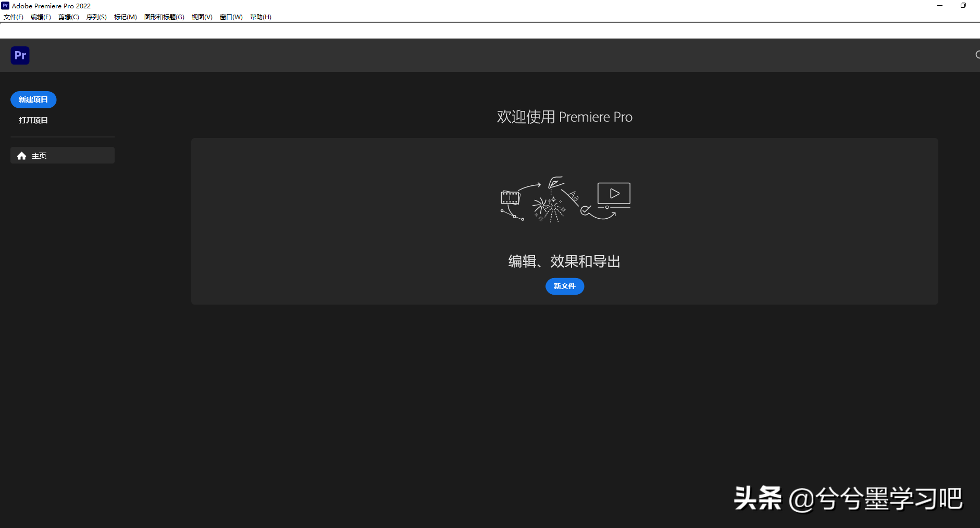
Task: Open the 视图(V) menu
Action: (x=202, y=17)
